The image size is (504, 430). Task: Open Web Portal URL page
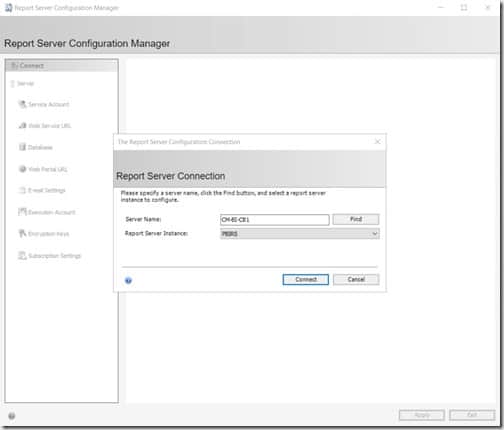coord(48,169)
